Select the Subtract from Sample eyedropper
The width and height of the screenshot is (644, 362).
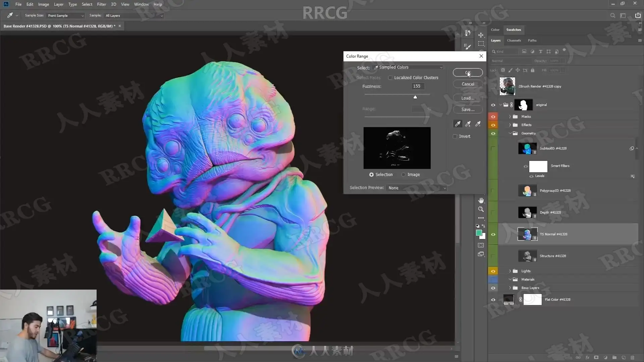coord(478,124)
